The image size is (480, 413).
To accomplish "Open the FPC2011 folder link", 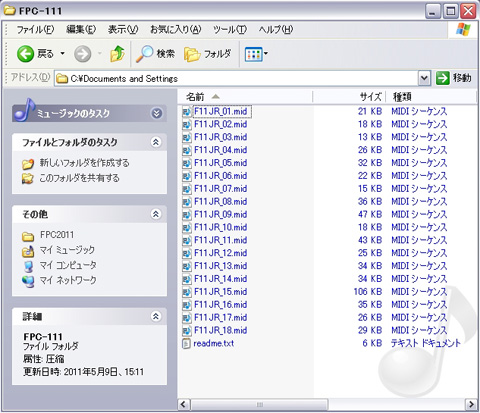I will [57, 235].
